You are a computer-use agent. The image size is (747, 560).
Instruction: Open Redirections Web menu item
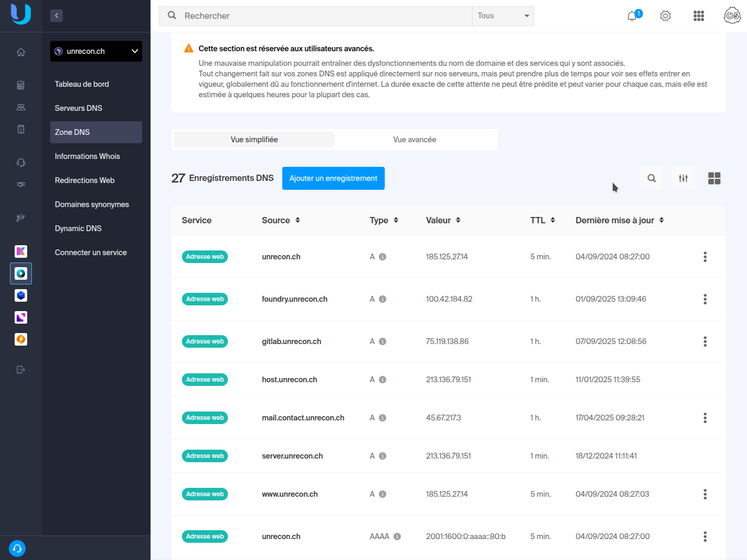pos(96,180)
